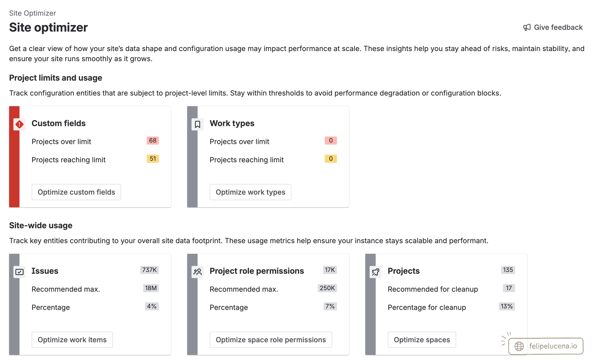
Task: Click the Projects rocket icon
Action: click(376, 272)
